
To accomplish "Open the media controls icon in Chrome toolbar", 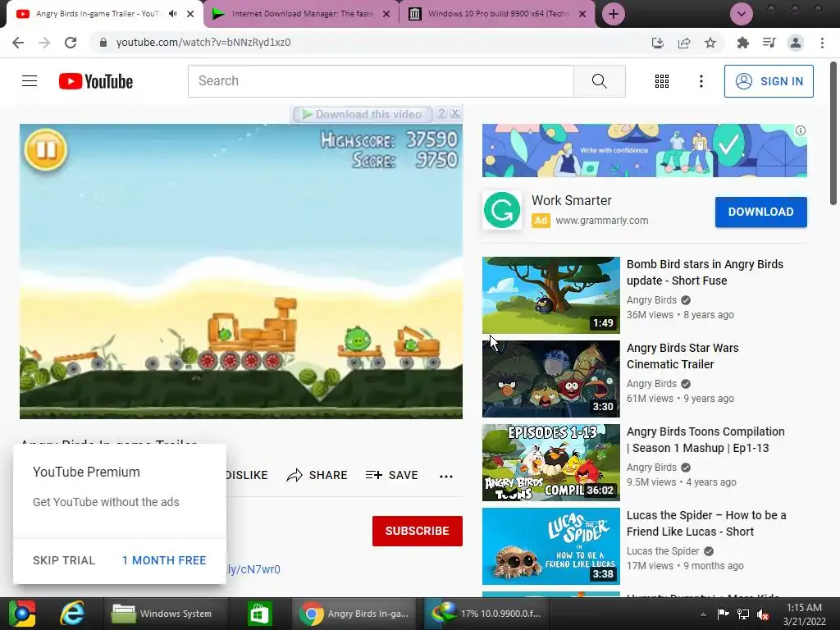I will tap(769, 43).
